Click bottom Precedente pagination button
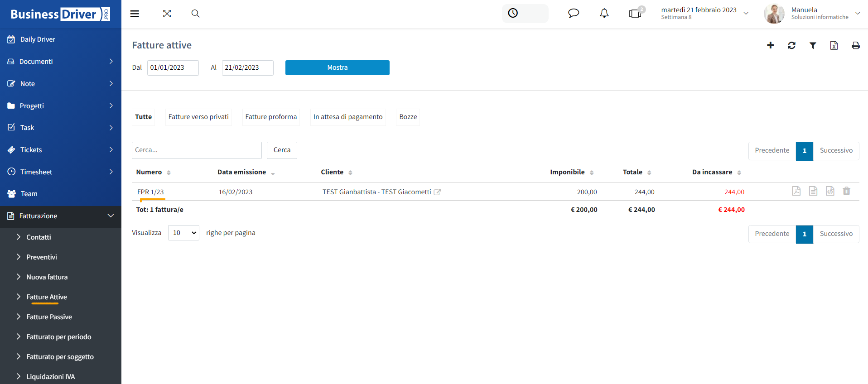 pyautogui.click(x=772, y=234)
